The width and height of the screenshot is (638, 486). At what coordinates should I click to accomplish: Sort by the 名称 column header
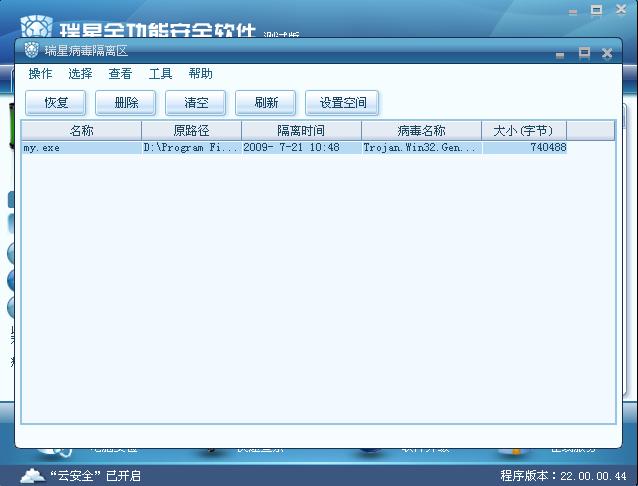click(81, 131)
